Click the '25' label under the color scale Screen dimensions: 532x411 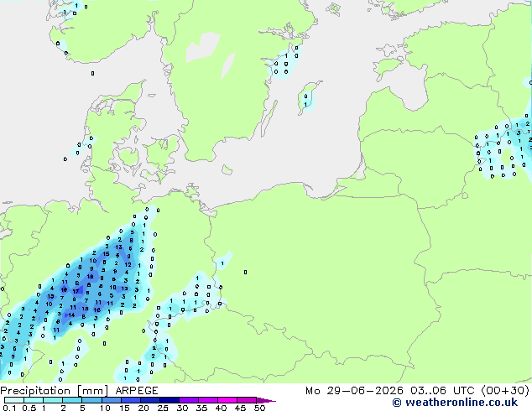click(x=163, y=408)
